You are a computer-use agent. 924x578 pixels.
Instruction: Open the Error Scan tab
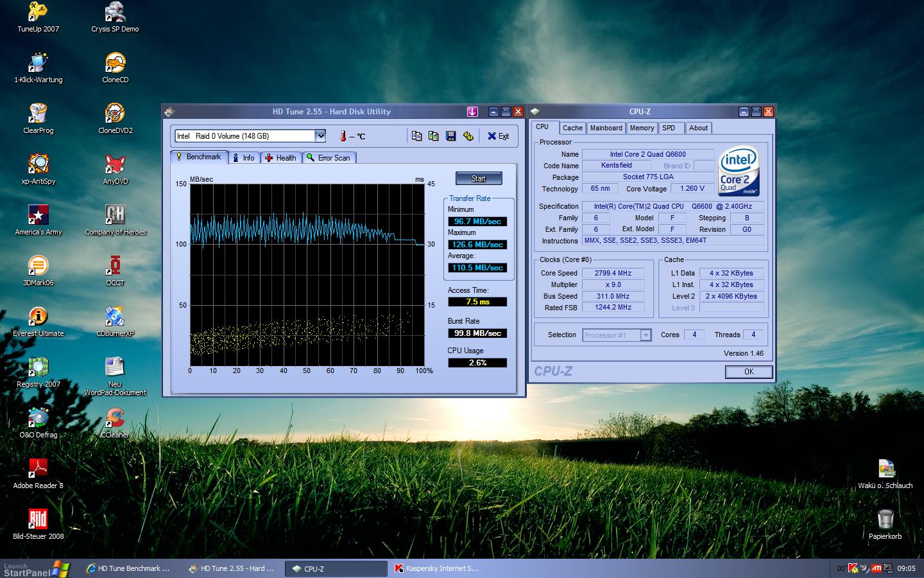328,158
